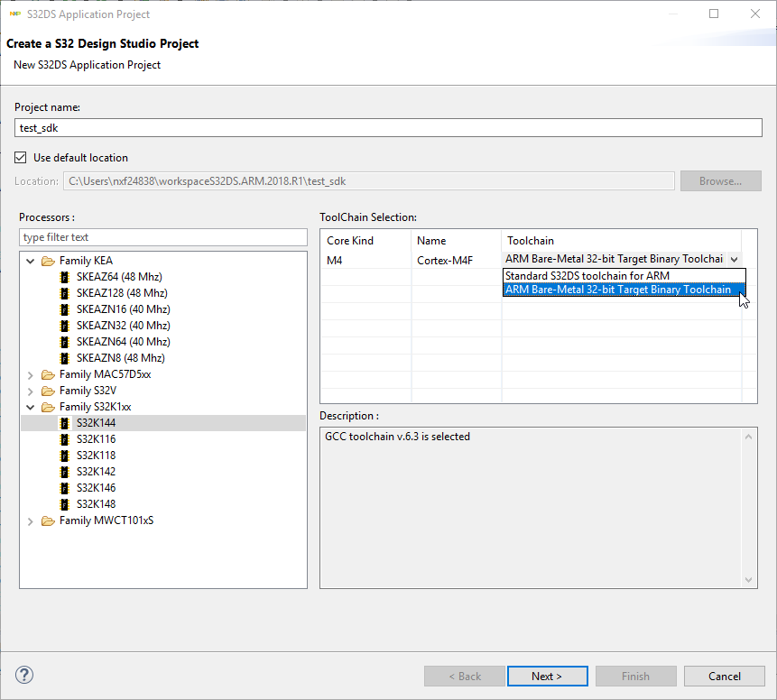The height and width of the screenshot is (700, 777).
Task: Click the SKEAZN8 (48 Mhz) chip icon
Action: 64,358
